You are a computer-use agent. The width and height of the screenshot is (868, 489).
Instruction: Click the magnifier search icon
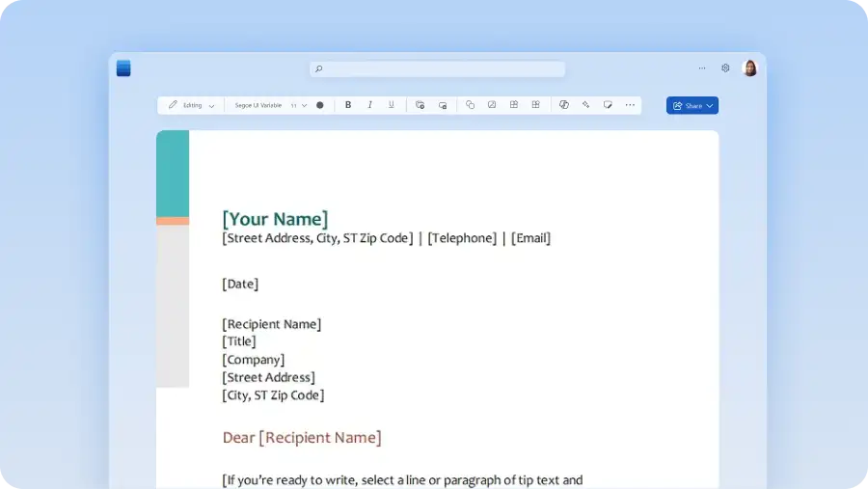319,68
